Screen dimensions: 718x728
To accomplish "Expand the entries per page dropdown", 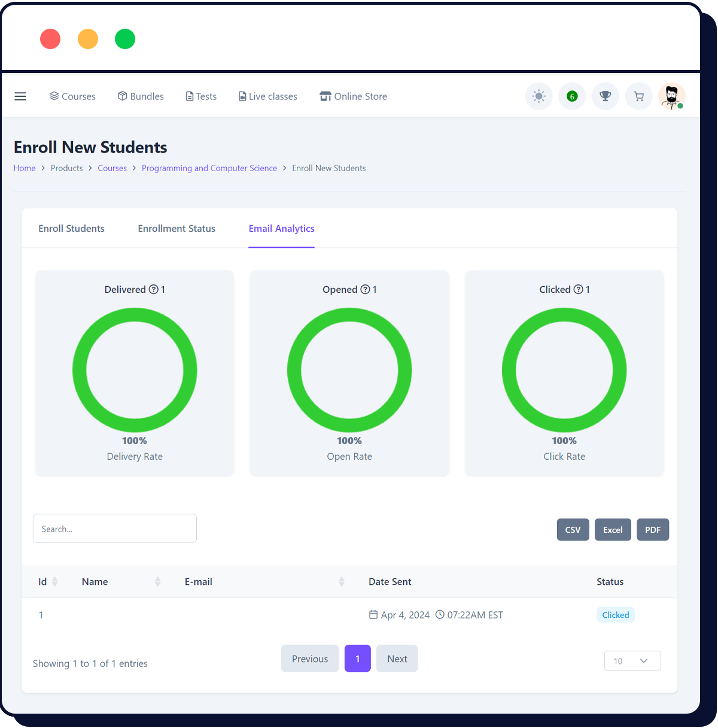I will (x=632, y=661).
